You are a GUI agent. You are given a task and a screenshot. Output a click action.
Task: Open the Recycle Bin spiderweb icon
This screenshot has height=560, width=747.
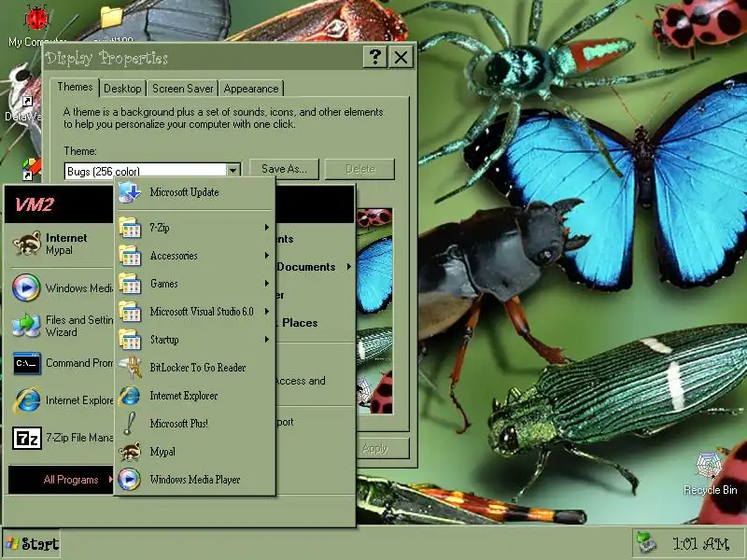pos(710,465)
